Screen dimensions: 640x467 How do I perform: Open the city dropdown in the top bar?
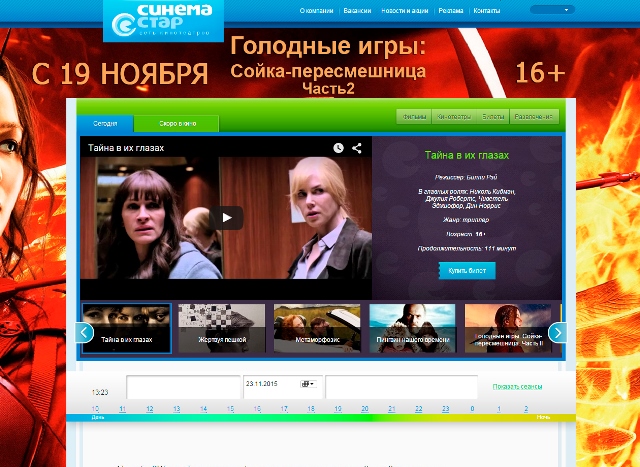552,10
